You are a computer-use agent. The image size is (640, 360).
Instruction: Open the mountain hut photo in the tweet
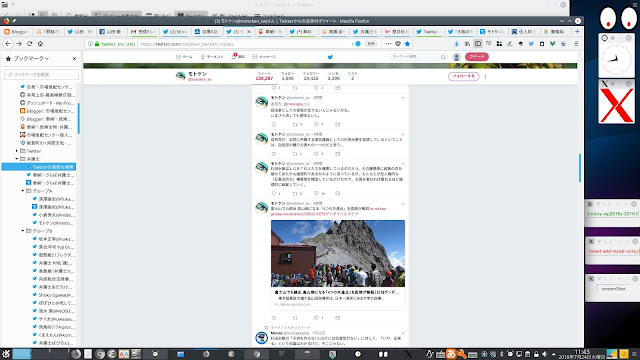pyautogui.click(x=338, y=253)
